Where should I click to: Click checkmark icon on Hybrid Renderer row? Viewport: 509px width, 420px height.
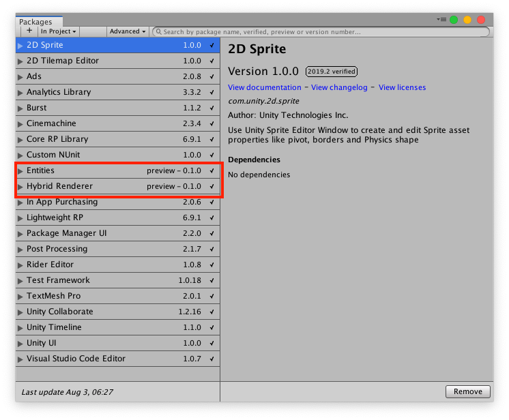coord(212,187)
